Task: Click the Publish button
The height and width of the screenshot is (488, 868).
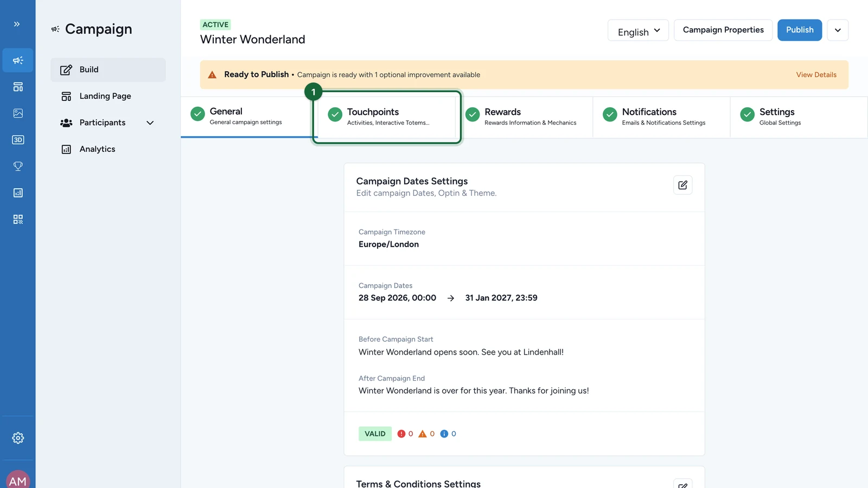Action: tap(800, 30)
